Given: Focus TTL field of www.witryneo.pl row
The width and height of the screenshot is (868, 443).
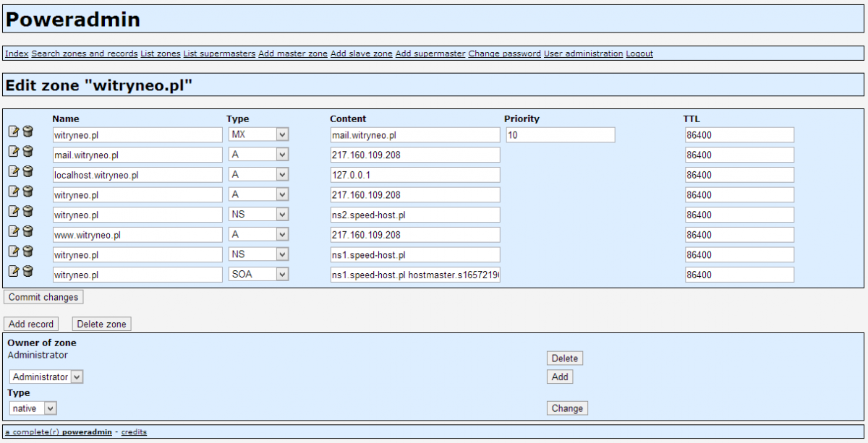Looking at the screenshot, I should click(739, 235).
